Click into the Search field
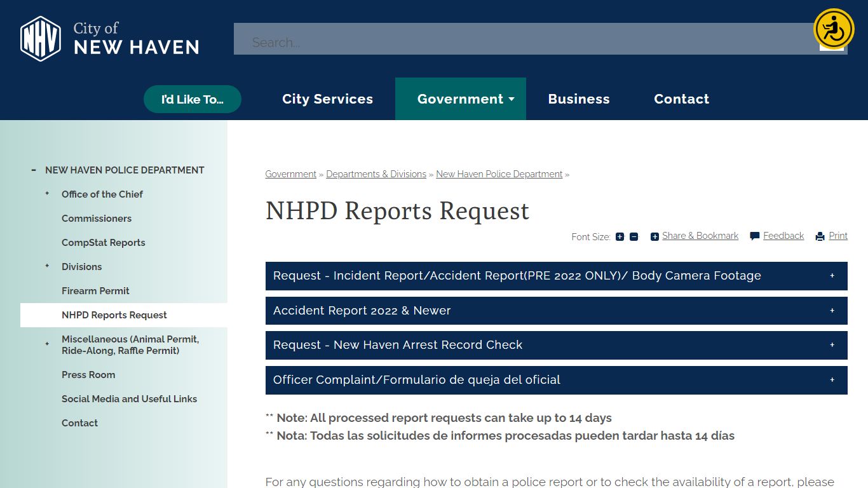Viewport: 868px width, 488px height. click(526, 39)
